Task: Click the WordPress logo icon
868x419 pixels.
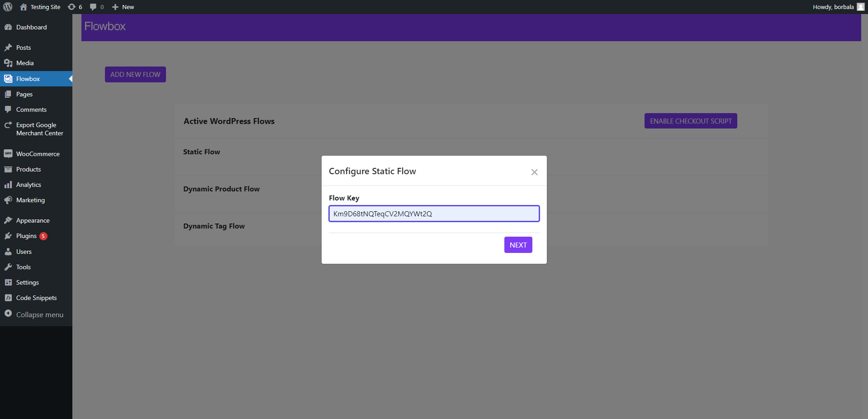Action: pyautogui.click(x=8, y=7)
